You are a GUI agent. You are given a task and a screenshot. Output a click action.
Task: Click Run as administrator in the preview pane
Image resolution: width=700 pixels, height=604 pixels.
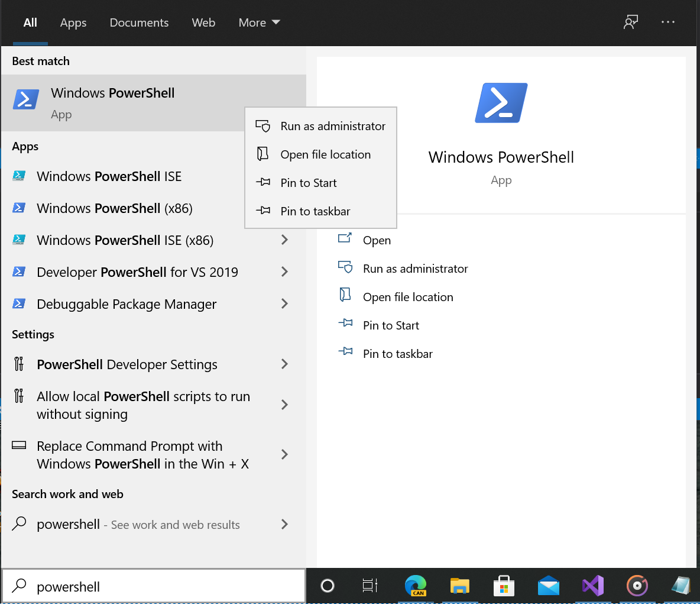tap(415, 269)
